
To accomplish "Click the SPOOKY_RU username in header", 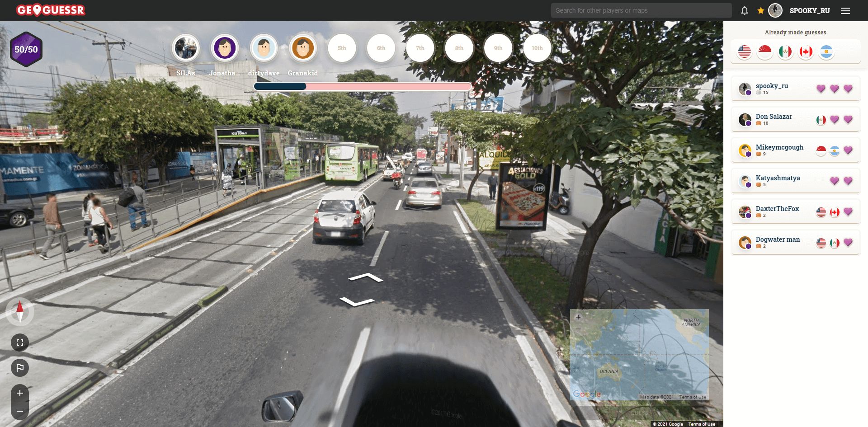I will 810,11.
